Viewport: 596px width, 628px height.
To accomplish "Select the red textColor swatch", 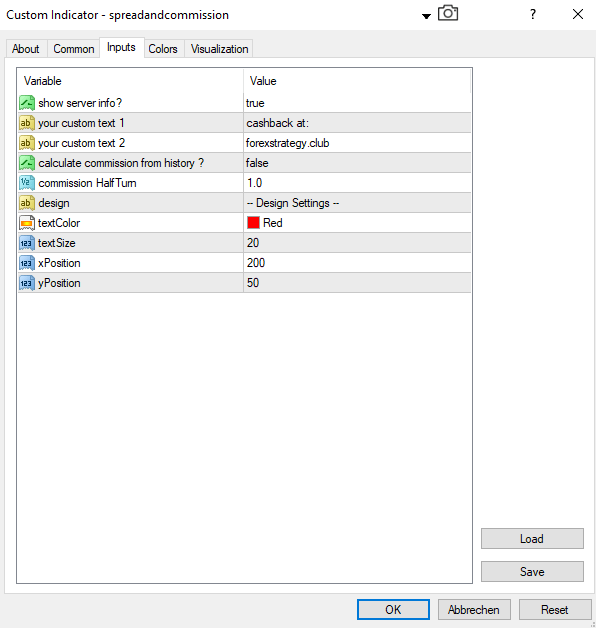I will click(253, 223).
